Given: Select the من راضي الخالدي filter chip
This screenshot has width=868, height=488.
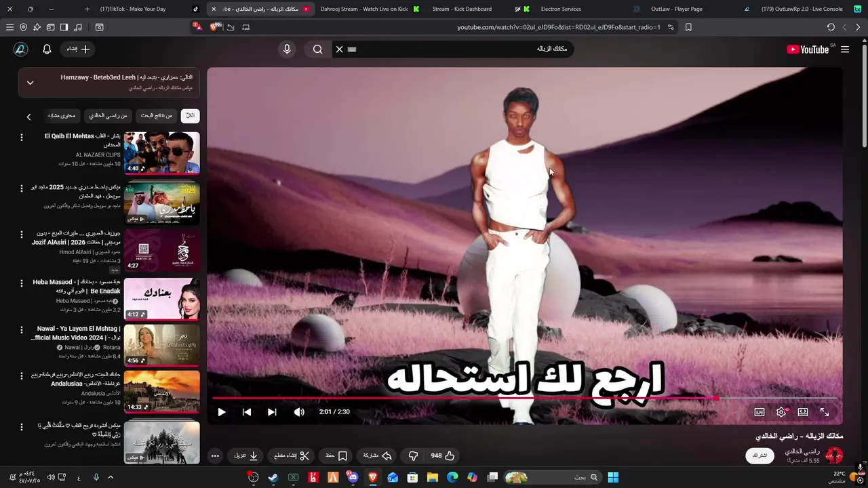Looking at the screenshot, I should [108, 115].
